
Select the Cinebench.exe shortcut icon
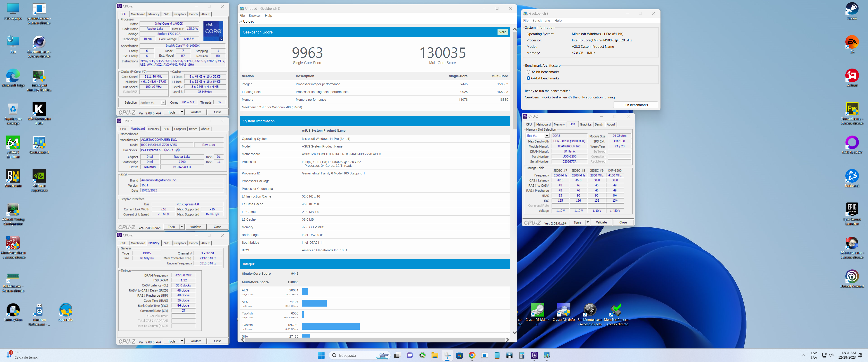pos(39,47)
